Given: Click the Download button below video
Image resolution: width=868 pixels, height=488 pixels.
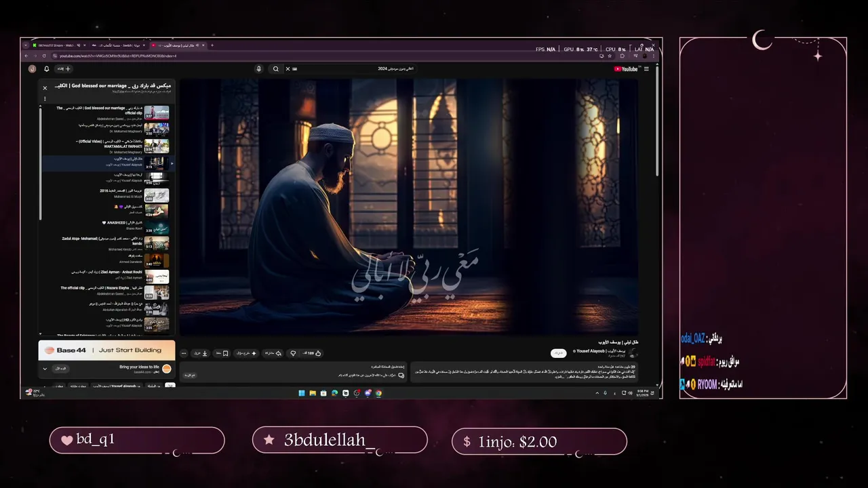Looking at the screenshot, I should pos(200,353).
